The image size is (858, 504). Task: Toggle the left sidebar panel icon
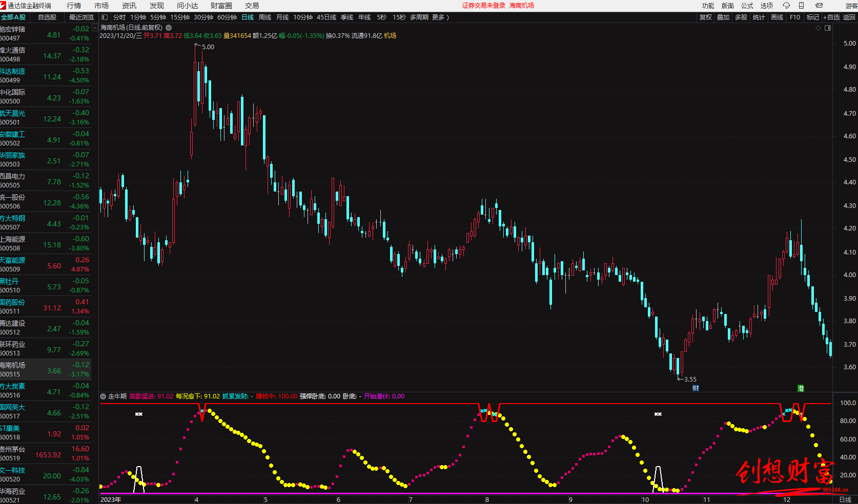click(105, 17)
